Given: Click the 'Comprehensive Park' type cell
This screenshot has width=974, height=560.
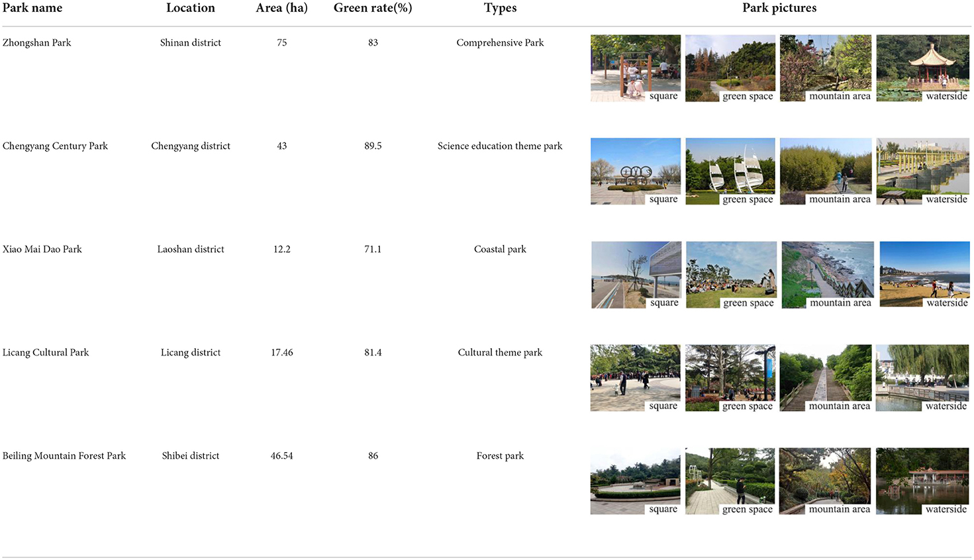Looking at the screenshot, I should 500,42.
